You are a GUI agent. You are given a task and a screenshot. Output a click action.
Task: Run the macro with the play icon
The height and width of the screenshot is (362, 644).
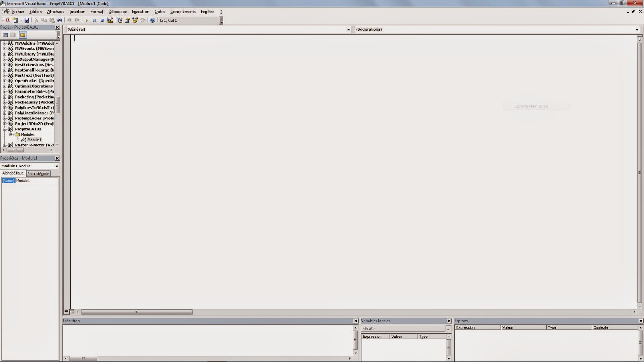tap(87, 20)
